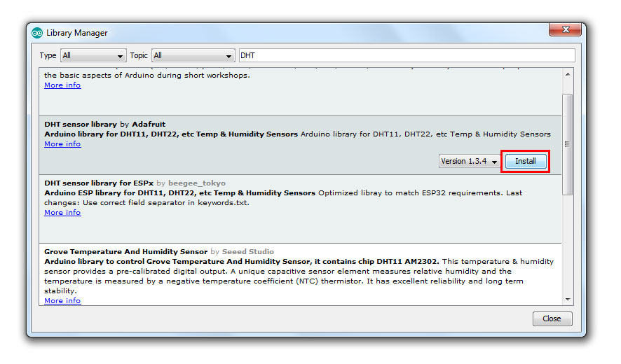This screenshot has width=621, height=364.
Task: Select the DHT sensor library for ESPx title
Action: click(99, 183)
